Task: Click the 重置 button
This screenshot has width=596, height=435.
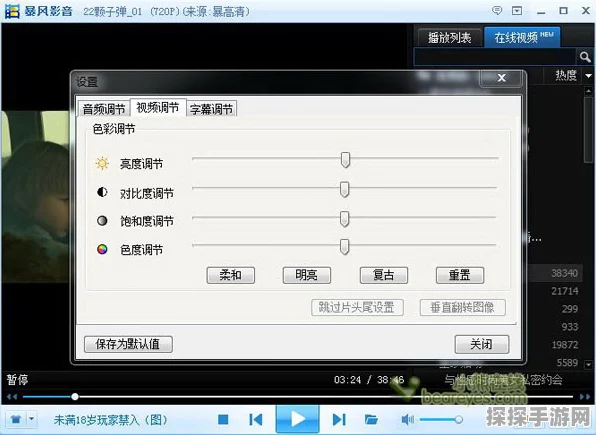Action: (460, 275)
